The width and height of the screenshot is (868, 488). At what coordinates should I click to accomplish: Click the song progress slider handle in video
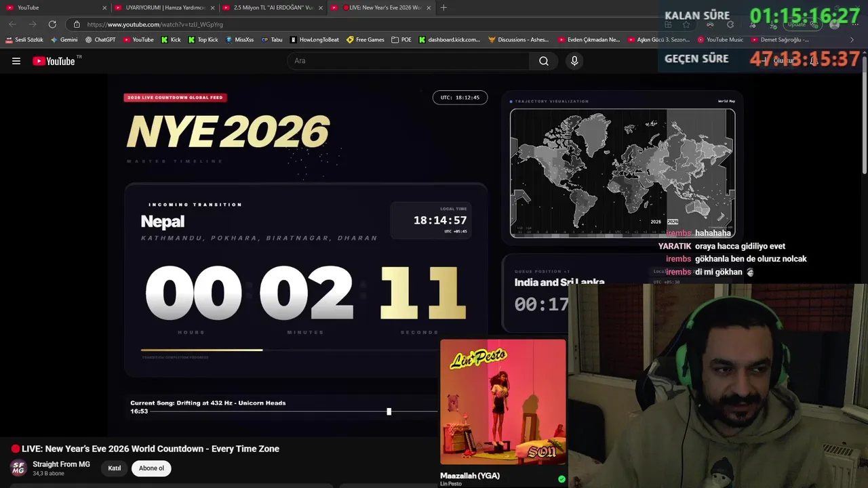[389, 411]
